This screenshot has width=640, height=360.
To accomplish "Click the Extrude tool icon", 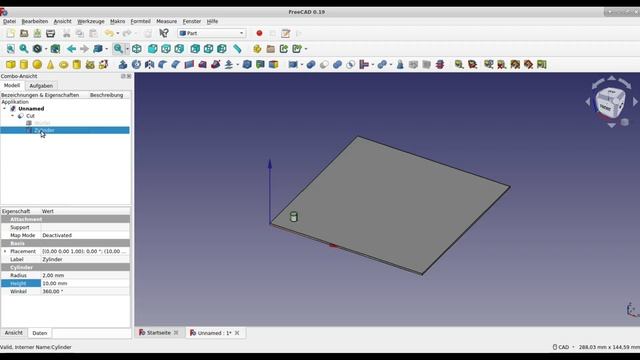I will click(123, 64).
